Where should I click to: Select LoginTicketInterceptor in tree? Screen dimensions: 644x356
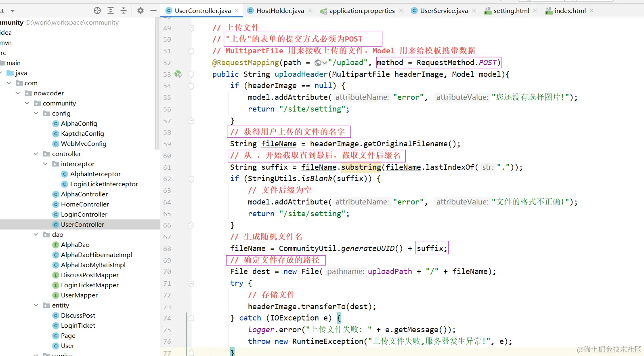[104, 184]
